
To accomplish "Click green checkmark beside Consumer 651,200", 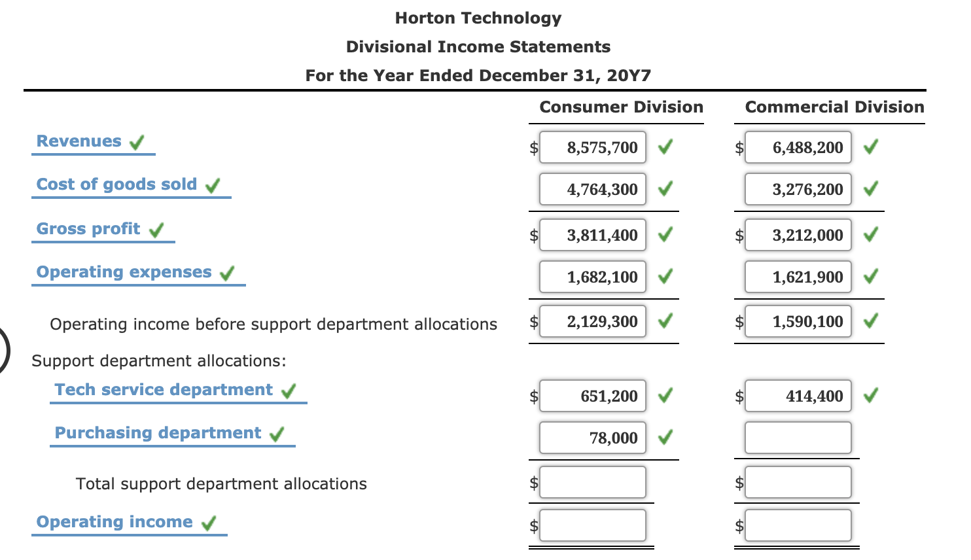I will tap(665, 395).
